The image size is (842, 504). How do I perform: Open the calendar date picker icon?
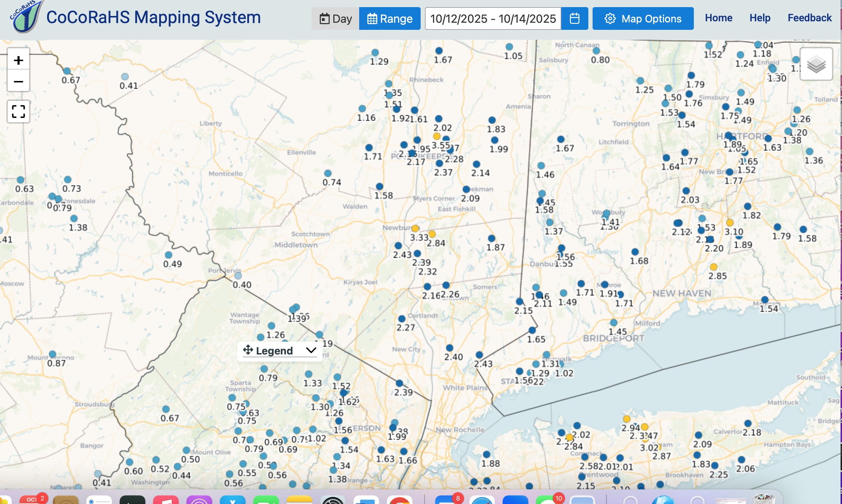click(x=574, y=18)
